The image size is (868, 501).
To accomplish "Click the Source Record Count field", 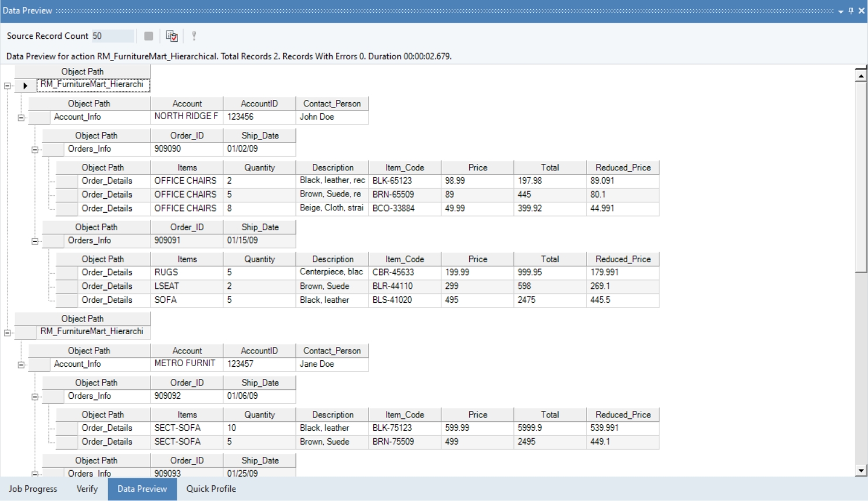I will [x=113, y=36].
